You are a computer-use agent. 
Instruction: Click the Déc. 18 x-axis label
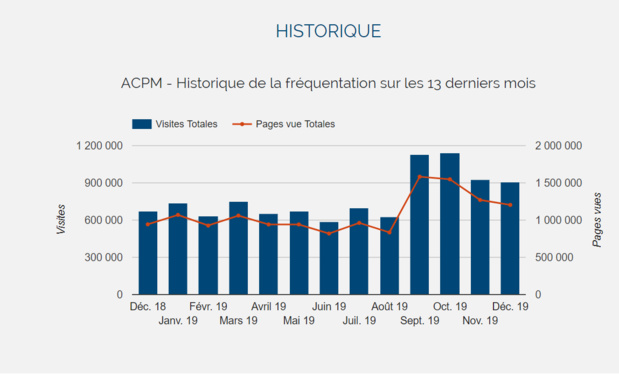click(x=148, y=307)
